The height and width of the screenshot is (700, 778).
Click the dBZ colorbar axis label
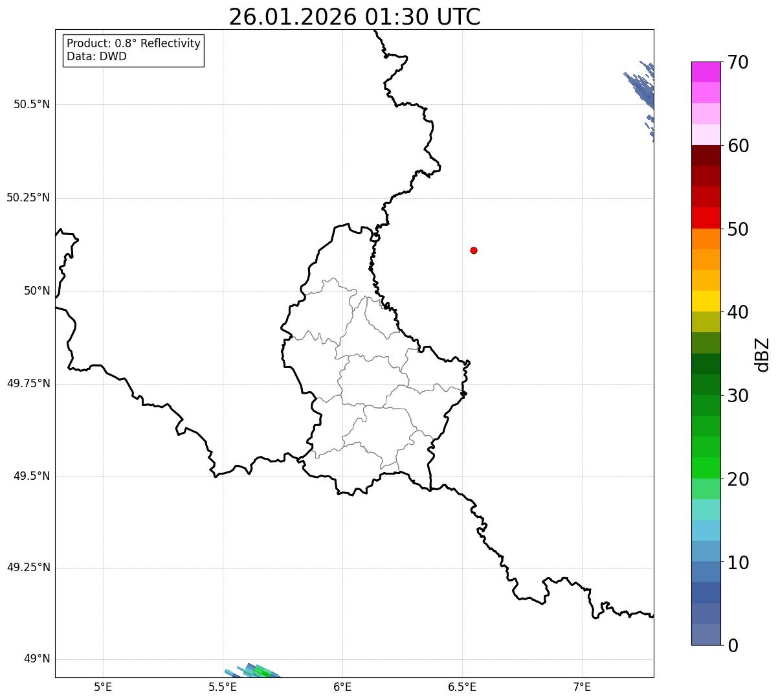[763, 354]
